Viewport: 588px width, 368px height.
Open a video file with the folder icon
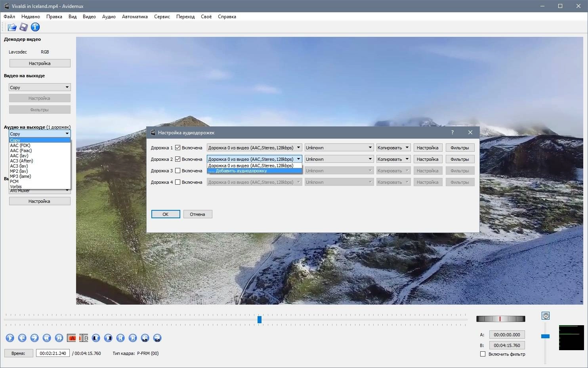pyautogui.click(x=12, y=27)
